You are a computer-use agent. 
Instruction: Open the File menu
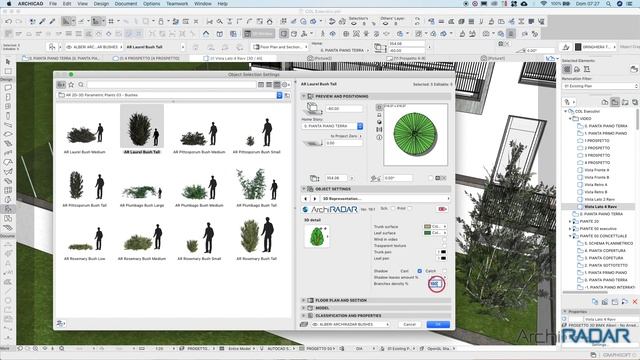pos(53,4)
